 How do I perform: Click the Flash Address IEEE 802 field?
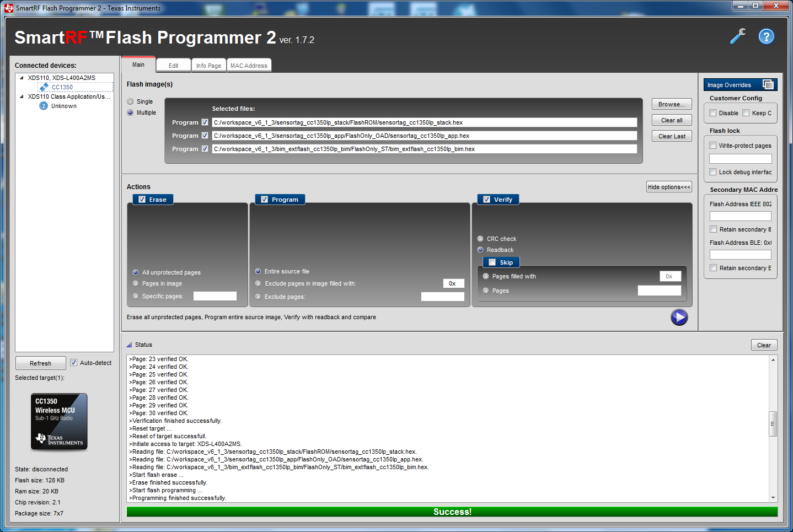pyautogui.click(x=741, y=216)
